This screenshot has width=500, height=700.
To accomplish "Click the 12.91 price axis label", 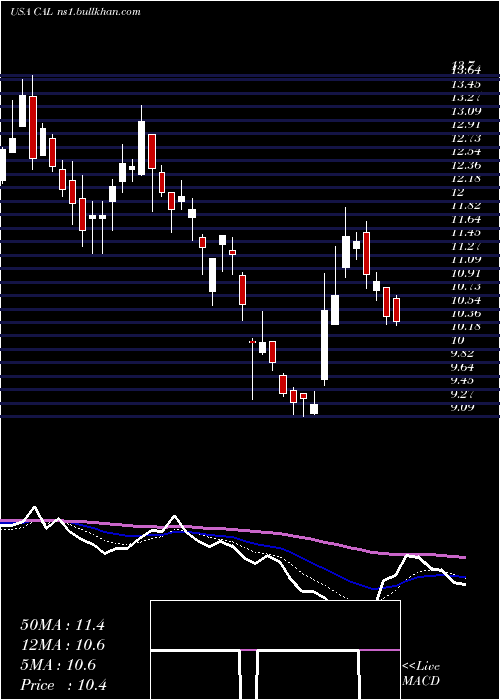I will pyautogui.click(x=467, y=125).
